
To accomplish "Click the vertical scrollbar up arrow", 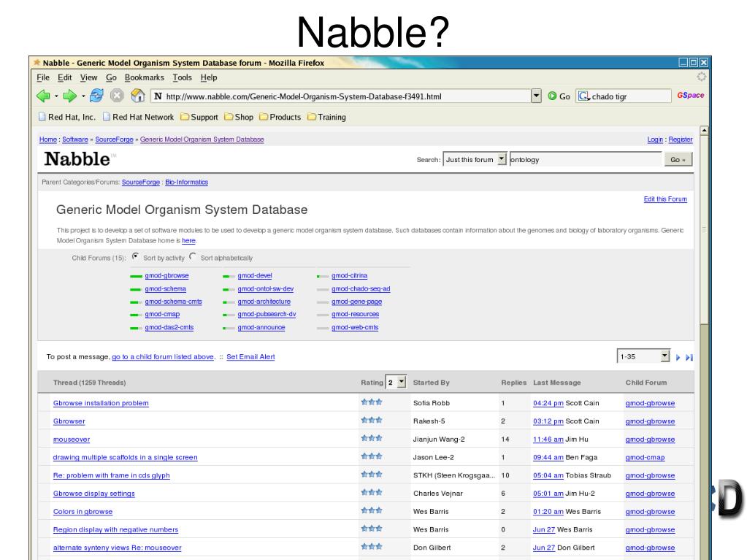I will [704, 131].
